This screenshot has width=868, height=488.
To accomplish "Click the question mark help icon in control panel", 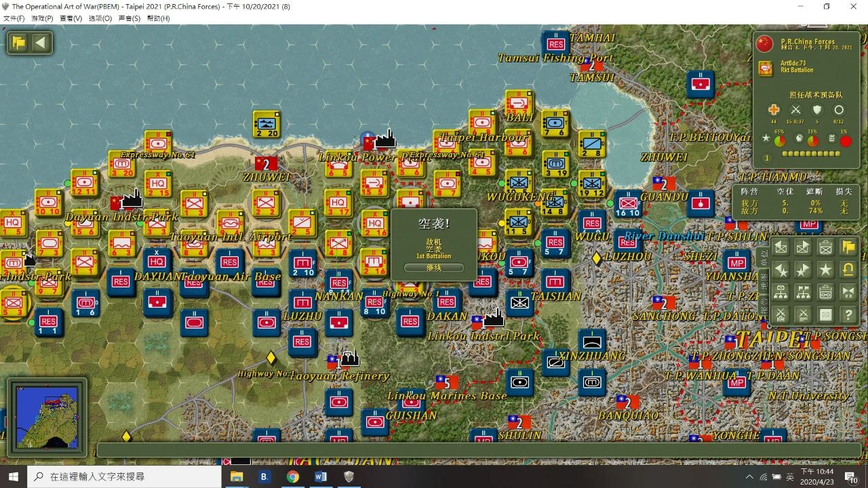I will coord(848,314).
